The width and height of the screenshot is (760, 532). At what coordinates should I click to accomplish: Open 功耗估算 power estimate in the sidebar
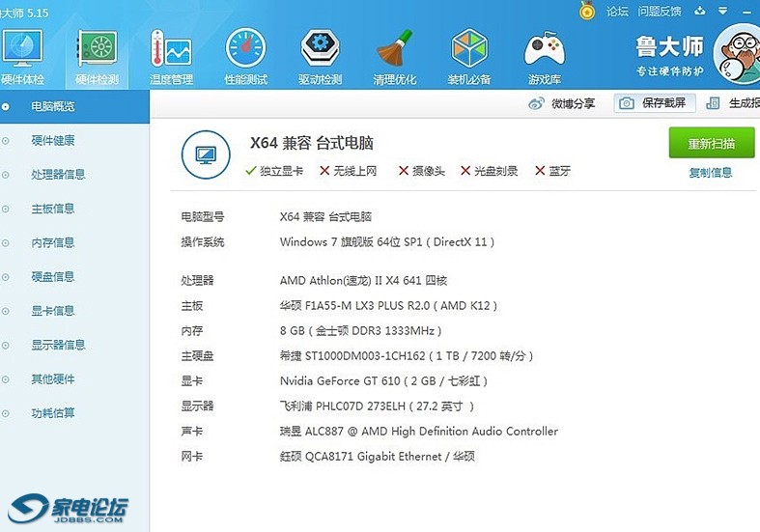point(52,413)
